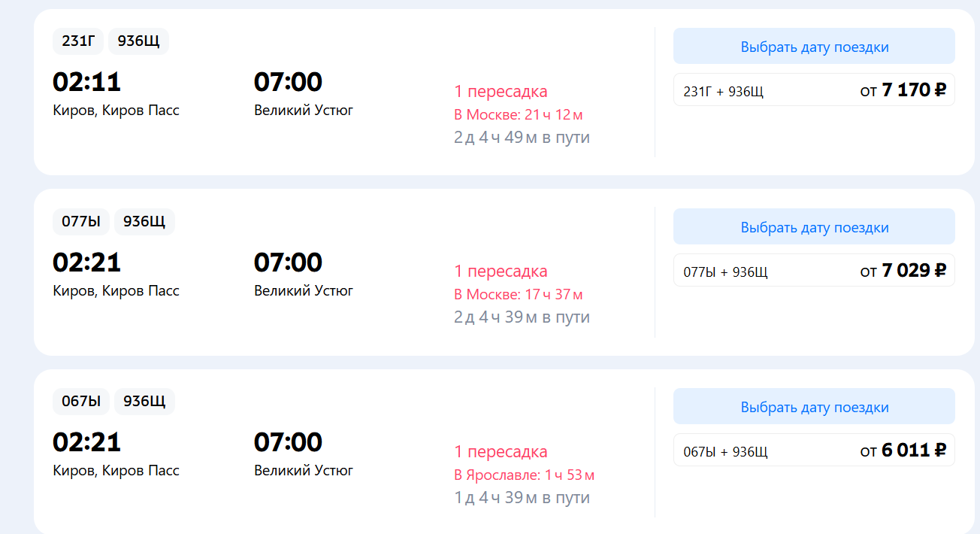Image resolution: width=980 pixels, height=534 pixels.
Task: Select the 077Ы train number badge
Action: point(81,222)
